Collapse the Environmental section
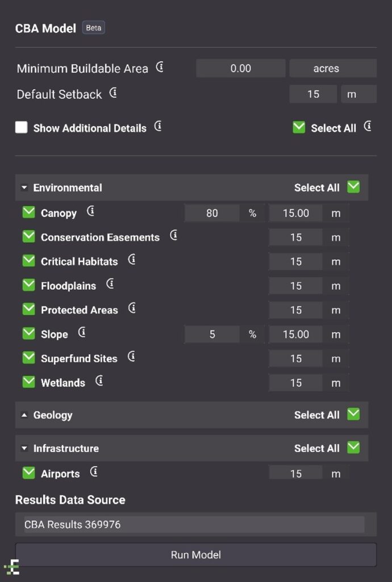Image resolution: width=392 pixels, height=582 pixels. point(24,188)
